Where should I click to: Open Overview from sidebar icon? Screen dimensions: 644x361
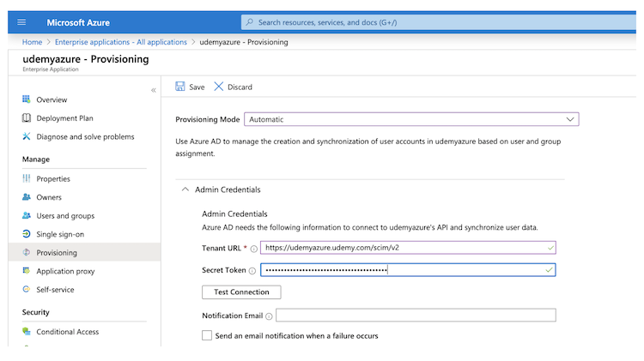point(27,100)
